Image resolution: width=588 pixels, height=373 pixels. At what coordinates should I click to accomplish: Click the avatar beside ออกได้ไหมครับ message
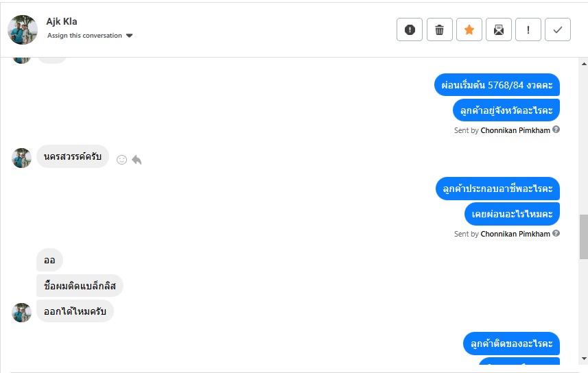coord(22,313)
